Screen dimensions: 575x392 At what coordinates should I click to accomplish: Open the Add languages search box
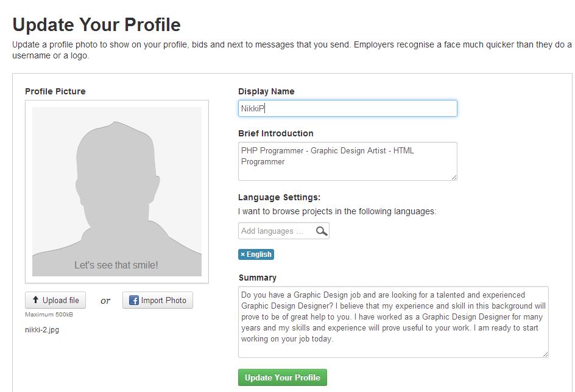pyautogui.click(x=284, y=231)
